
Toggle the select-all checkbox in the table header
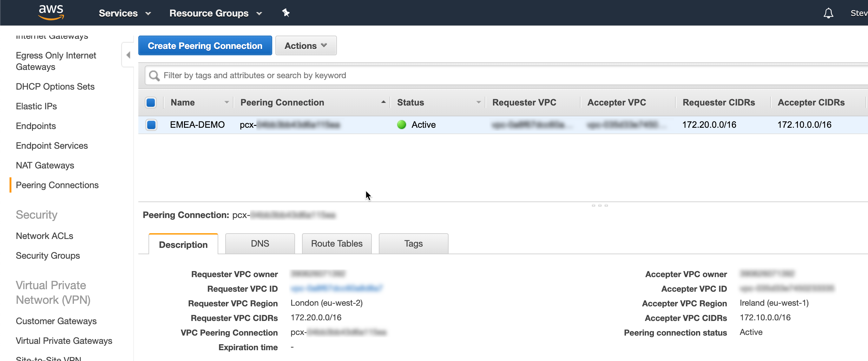[151, 102]
